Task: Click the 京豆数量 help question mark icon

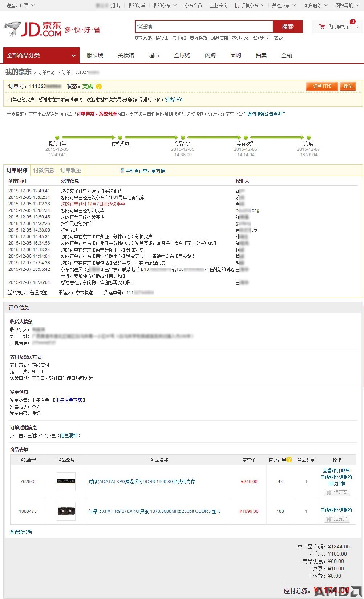Action: (x=289, y=459)
